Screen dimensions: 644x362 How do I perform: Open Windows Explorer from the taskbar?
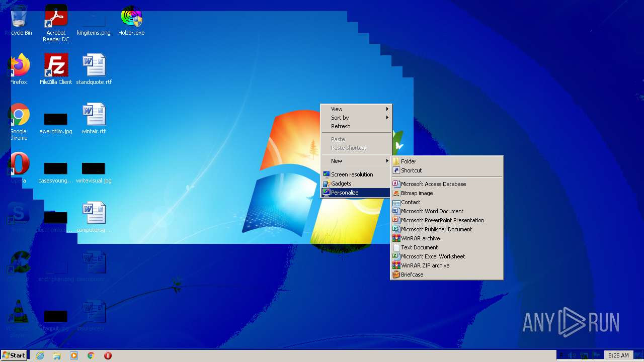coord(57,355)
